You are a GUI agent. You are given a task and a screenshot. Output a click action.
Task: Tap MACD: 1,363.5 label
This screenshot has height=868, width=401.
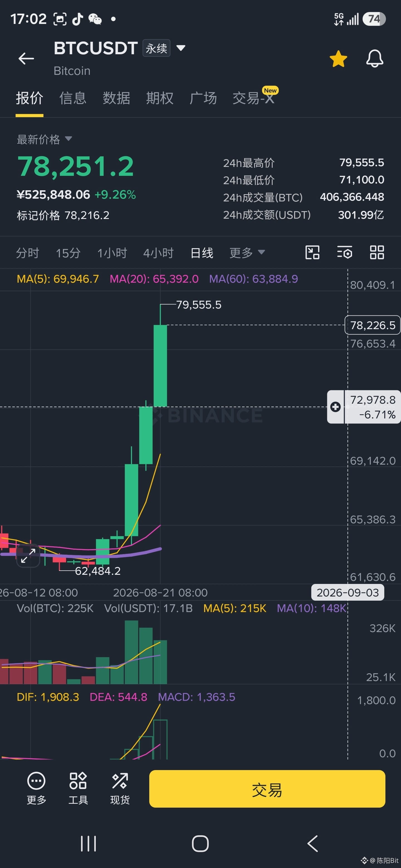coord(197,697)
